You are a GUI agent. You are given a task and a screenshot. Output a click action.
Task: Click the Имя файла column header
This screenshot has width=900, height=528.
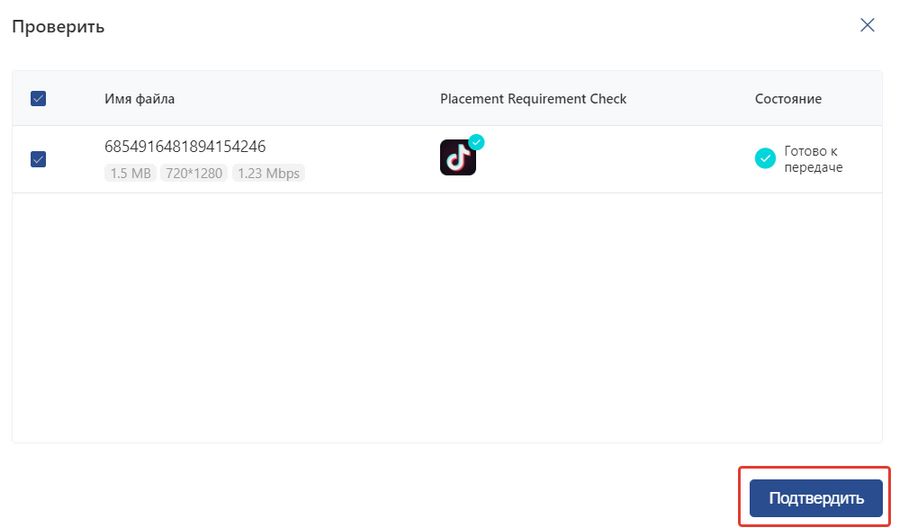click(139, 99)
